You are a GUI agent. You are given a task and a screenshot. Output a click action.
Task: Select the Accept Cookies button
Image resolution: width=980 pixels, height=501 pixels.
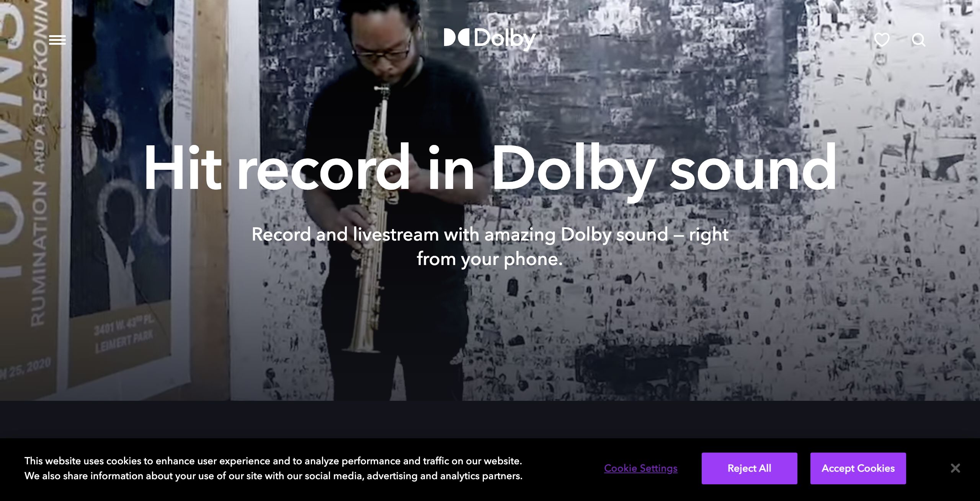[x=858, y=468]
